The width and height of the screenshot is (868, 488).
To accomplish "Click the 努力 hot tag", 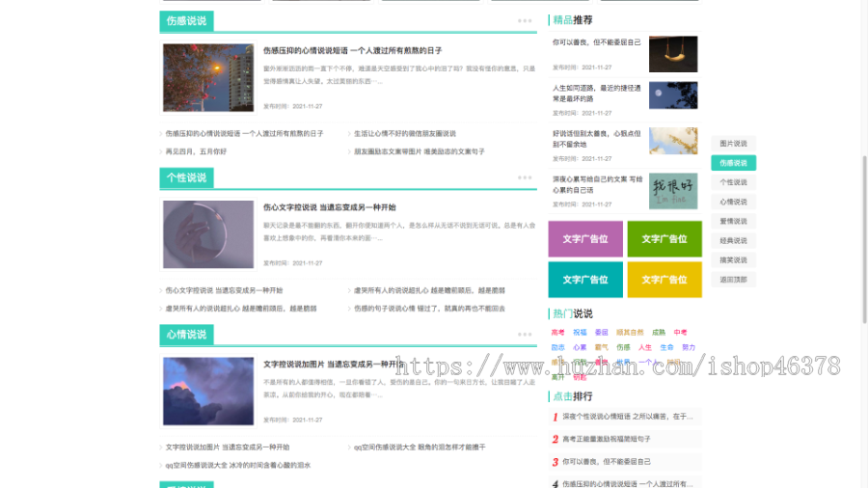I will pyautogui.click(x=689, y=347).
